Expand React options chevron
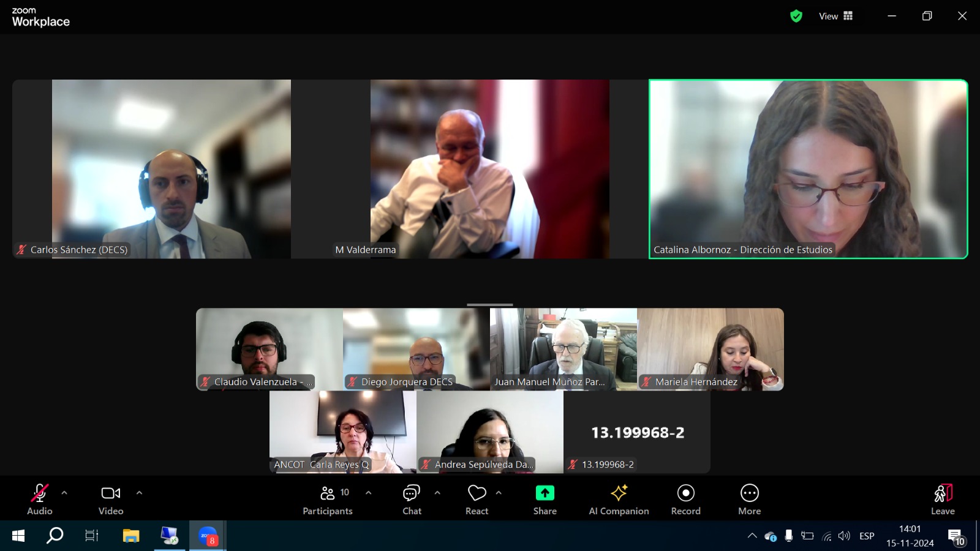The image size is (980, 551). click(499, 493)
